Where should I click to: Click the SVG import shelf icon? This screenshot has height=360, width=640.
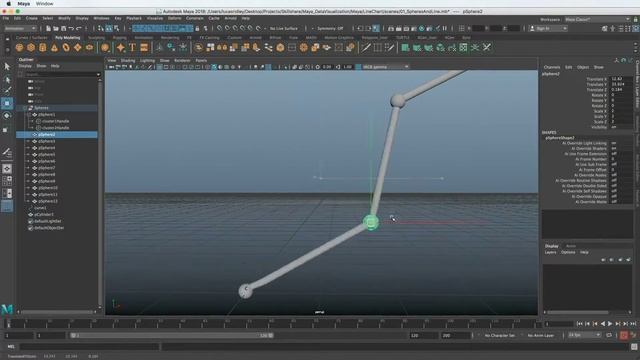pos(144,48)
